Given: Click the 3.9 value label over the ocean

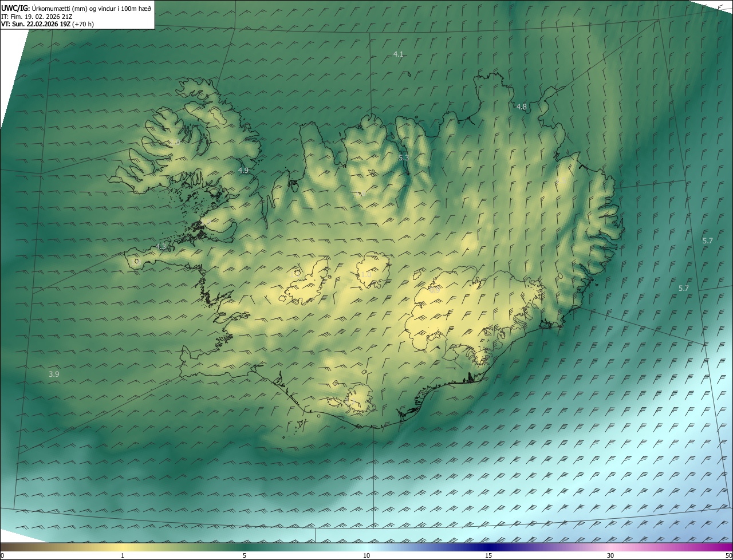Looking at the screenshot, I should point(54,374).
